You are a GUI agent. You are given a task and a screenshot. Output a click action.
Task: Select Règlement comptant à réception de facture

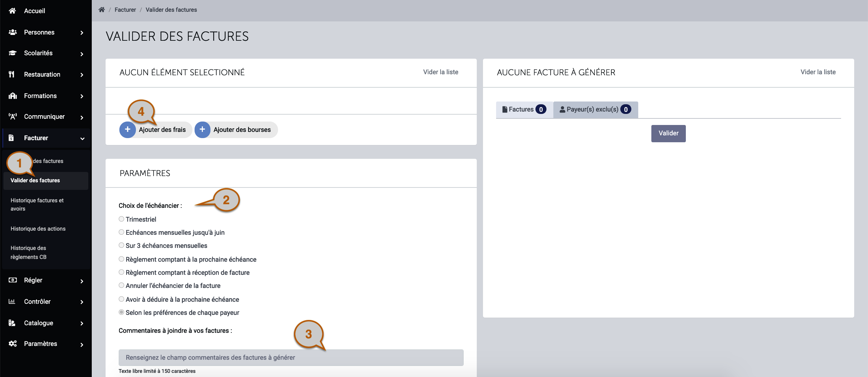point(121,272)
